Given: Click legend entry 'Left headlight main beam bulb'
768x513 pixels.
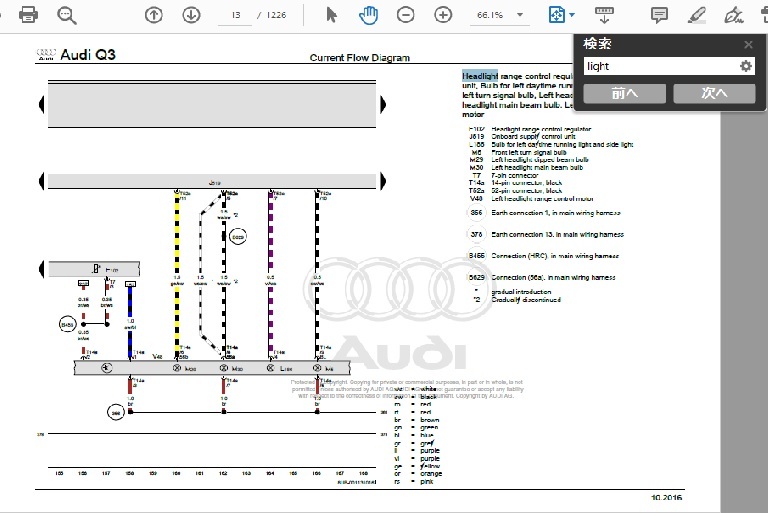Looking at the screenshot, I should pos(537,168).
